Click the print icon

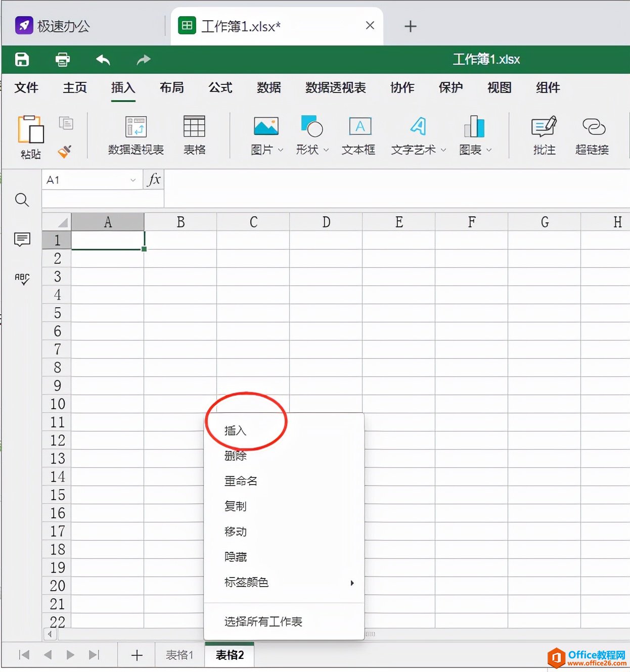pos(62,60)
